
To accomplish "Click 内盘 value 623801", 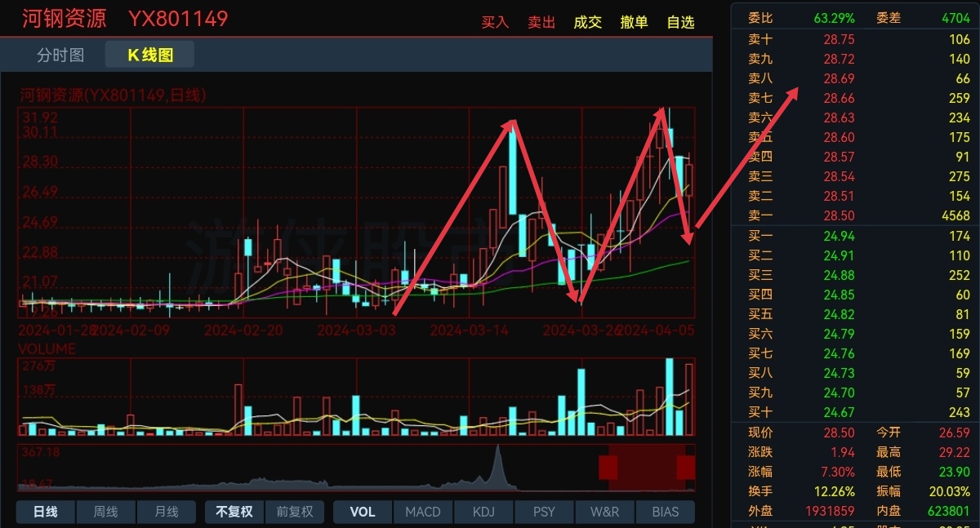I will tap(948, 511).
